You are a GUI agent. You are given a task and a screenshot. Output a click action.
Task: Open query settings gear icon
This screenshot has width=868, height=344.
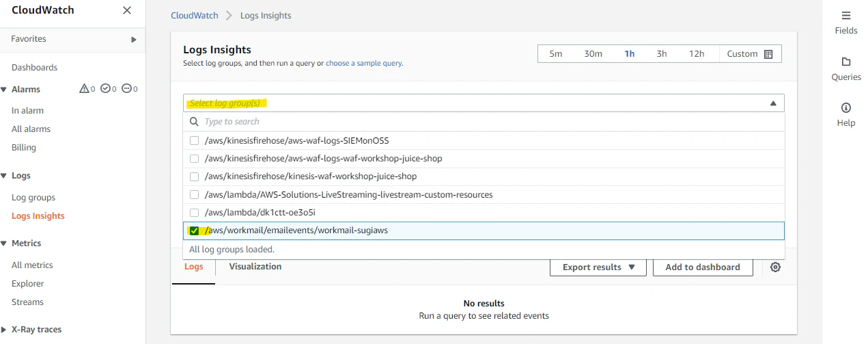tap(775, 267)
